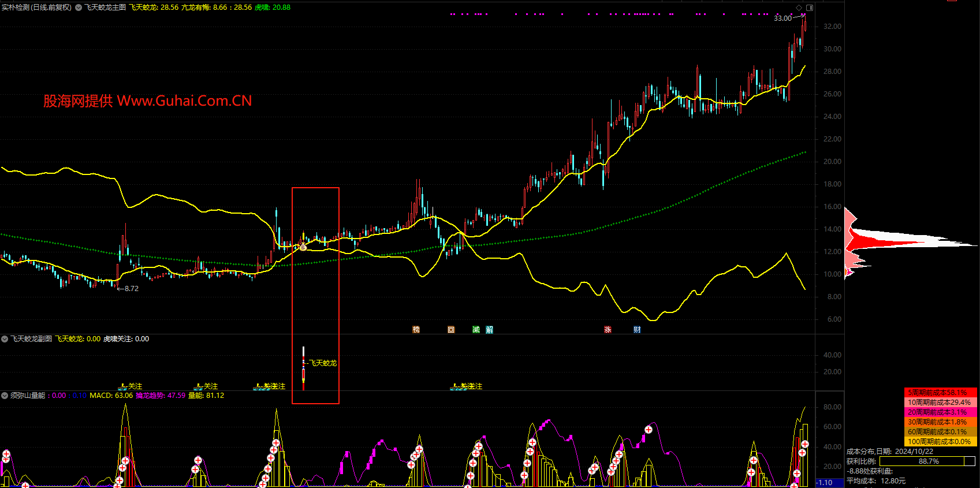Image resolution: width=980 pixels, height=488 pixels.
Task: Select the 5周期前成本58.1% red swatch
Action: point(940,392)
